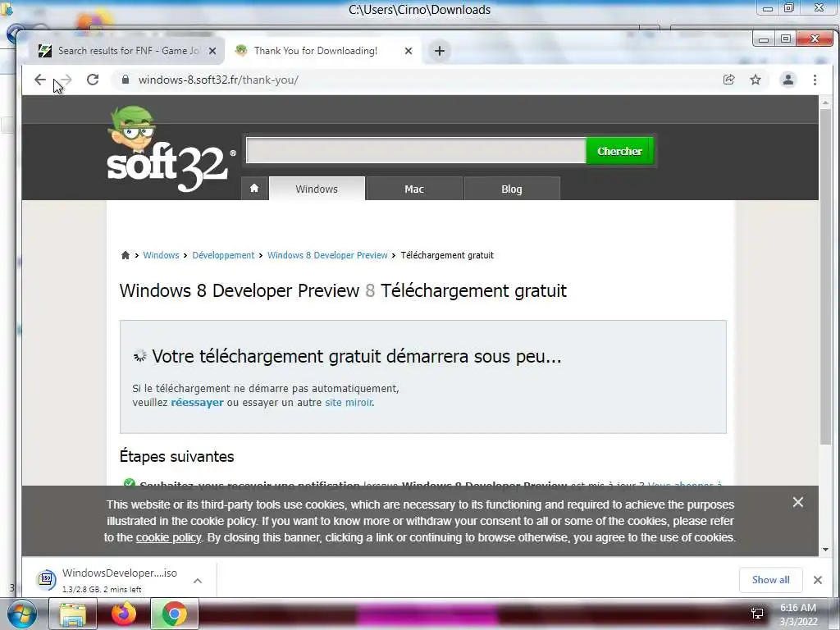Click the 1.3/2.8 GB, 2 mins left status
The image size is (840, 630).
102,589
